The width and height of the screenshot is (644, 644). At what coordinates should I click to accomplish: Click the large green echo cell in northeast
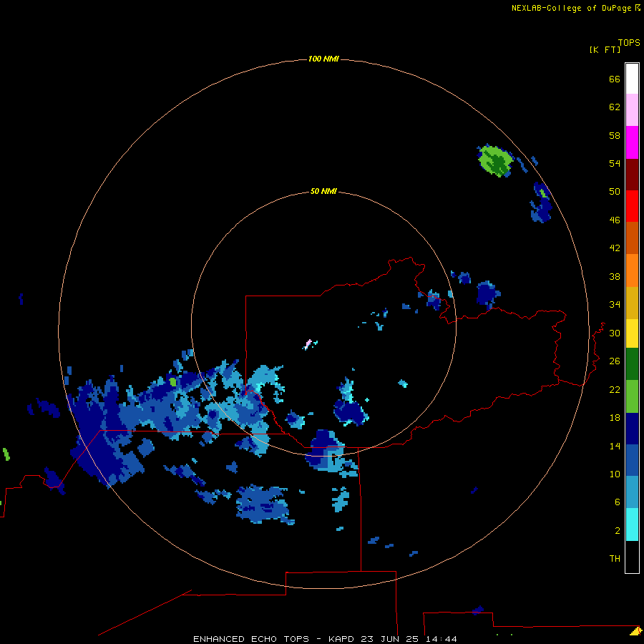pyautogui.click(x=495, y=160)
